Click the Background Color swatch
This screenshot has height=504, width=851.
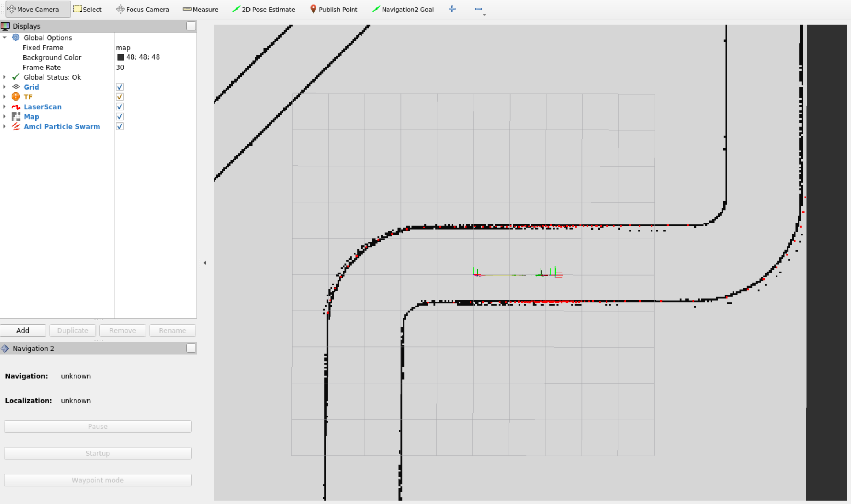tap(121, 57)
